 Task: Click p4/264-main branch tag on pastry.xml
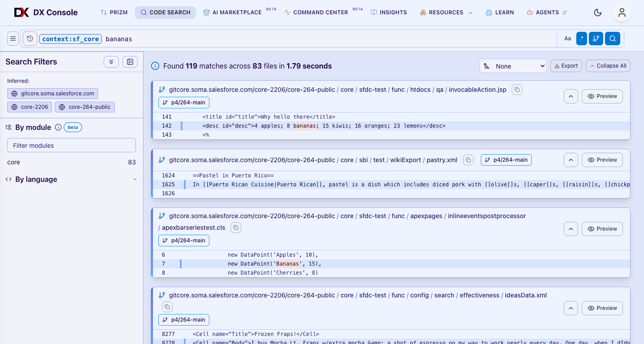506,160
